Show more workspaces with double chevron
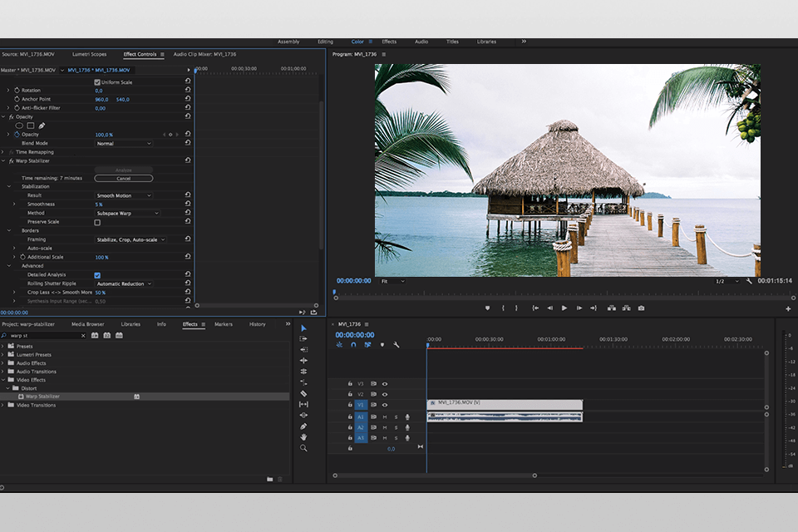This screenshot has height=532, width=798. click(524, 42)
